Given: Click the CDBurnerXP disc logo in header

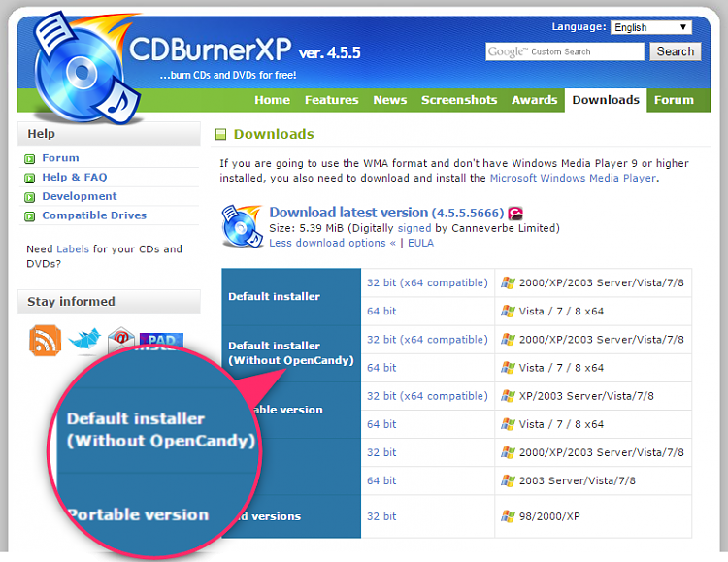Looking at the screenshot, I should (x=85, y=69).
